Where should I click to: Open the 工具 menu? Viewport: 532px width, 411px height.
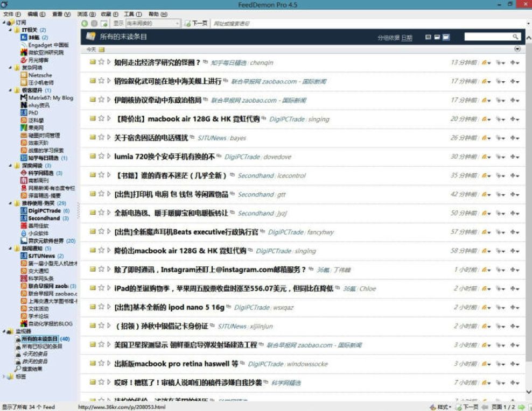[x=132, y=14]
